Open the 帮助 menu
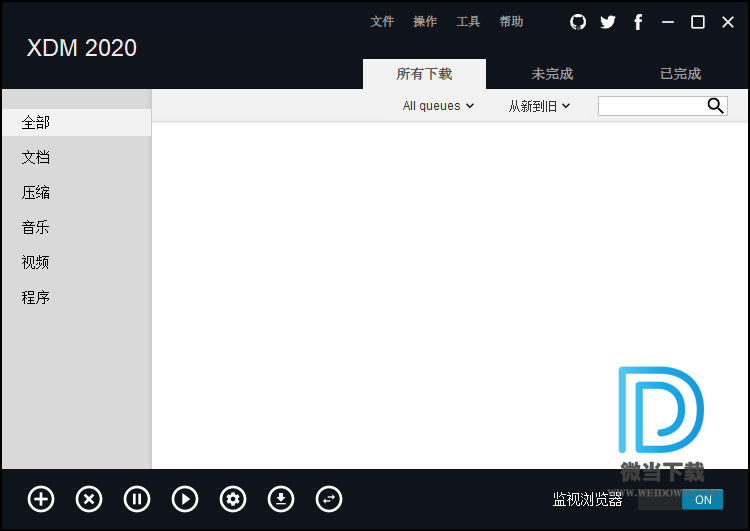 click(x=511, y=22)
